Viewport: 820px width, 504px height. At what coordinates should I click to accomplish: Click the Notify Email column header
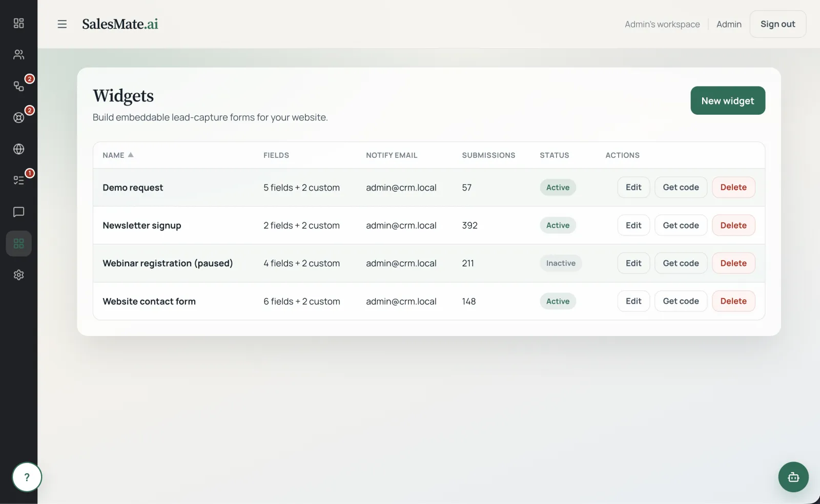(x=392, y=155)
